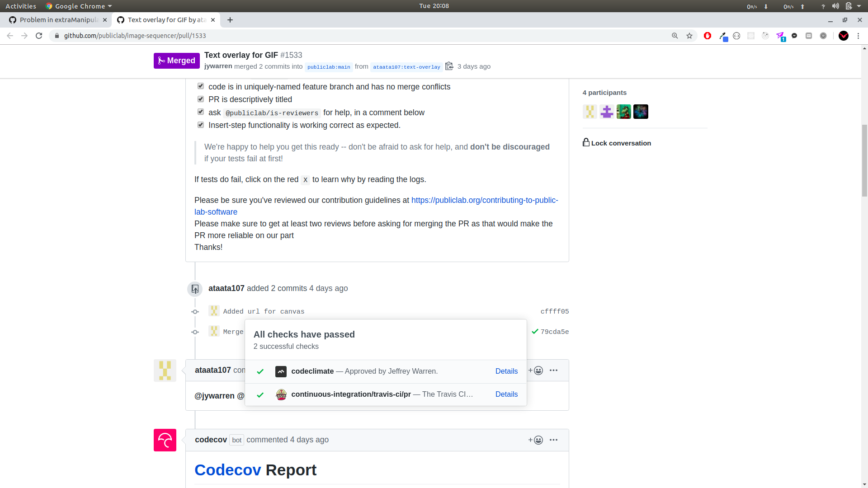Open commit hash cffff05
Image resolution: width=868 pixels, height=488 pixels.
coord(555,312)
